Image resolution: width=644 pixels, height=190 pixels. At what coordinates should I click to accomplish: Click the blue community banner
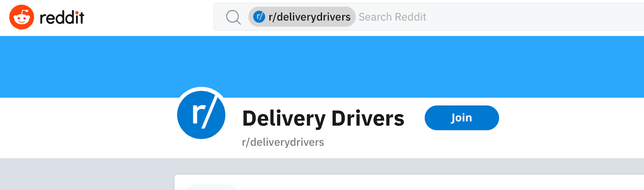[x=322, y=67]
